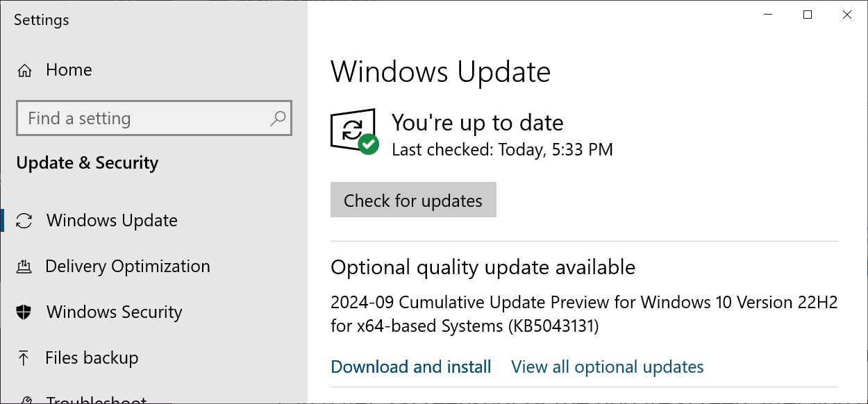Screen dimensions: 868x404
Task: Click the Delivery Optimization icon
Action: (25, 266)
